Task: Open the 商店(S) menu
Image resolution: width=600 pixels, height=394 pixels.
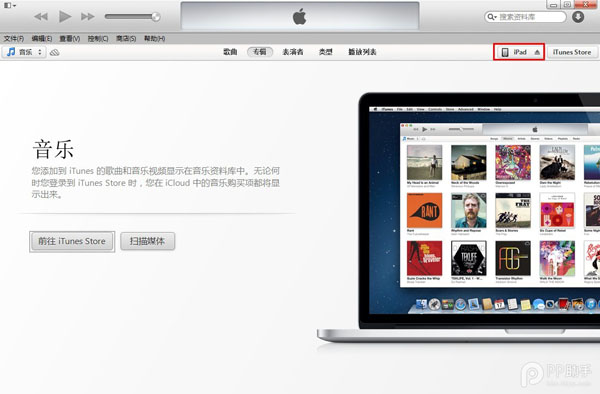Action: (x=126, y=39)
